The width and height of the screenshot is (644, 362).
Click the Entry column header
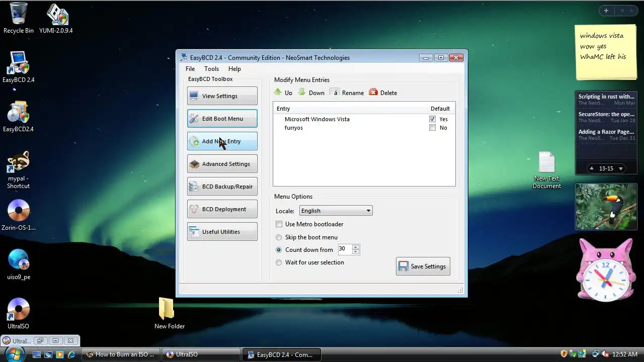349,109
